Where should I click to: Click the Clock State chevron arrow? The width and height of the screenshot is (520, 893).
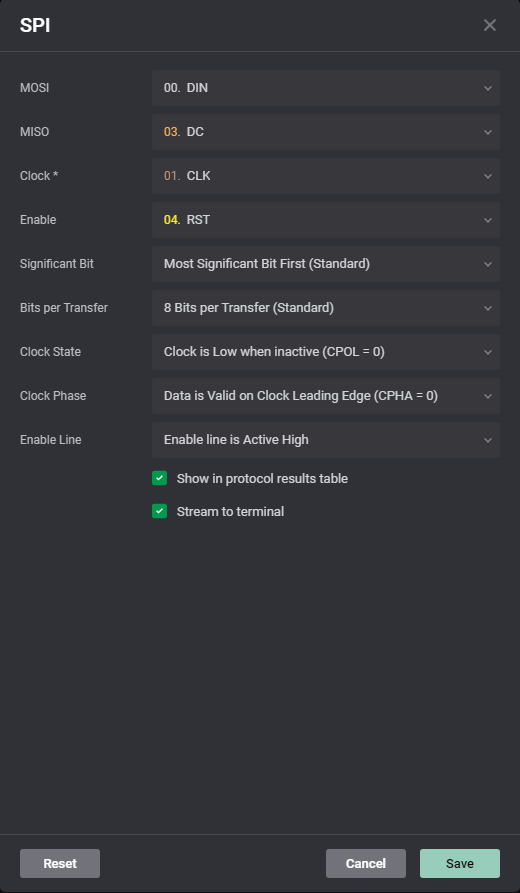[488, 352]
